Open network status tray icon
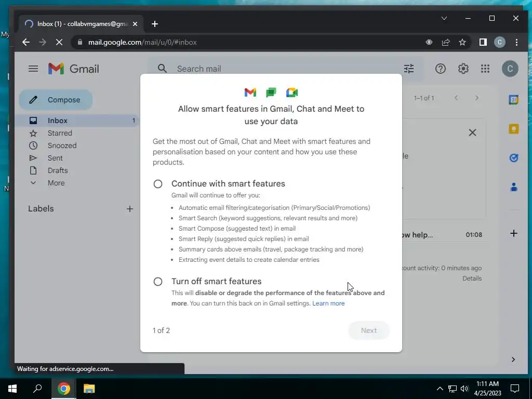Image resolution: width=532 pixels, height=399 pixels. [x=453, y=389]
